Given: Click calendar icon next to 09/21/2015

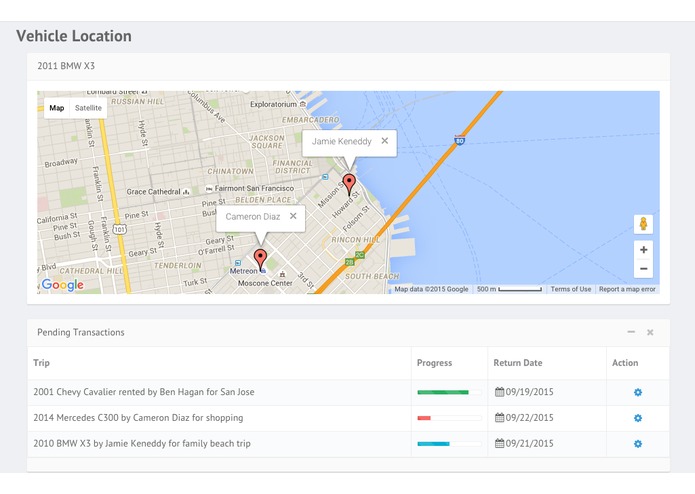Looking at the screenshot, I should [499, 443].
